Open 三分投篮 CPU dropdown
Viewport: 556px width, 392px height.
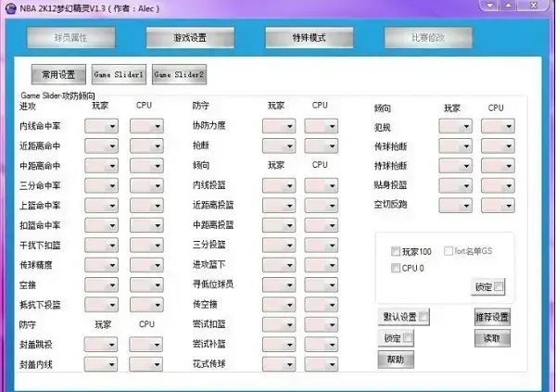322,246
